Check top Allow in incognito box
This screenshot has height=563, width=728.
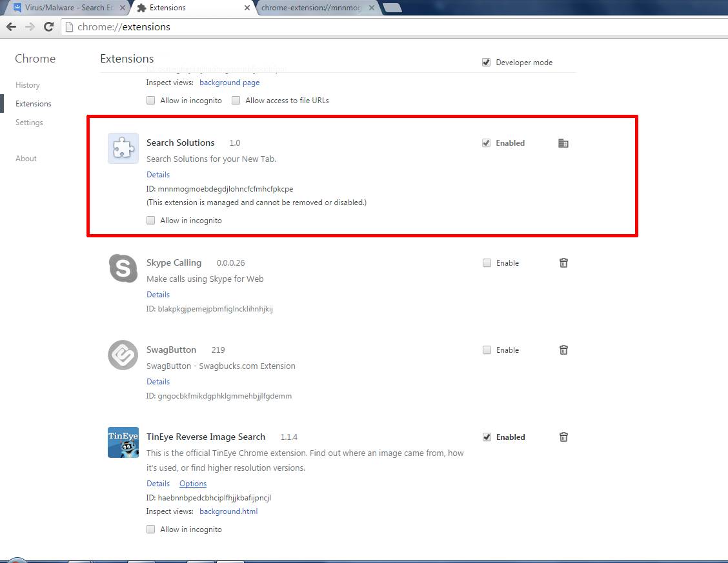[x=150, y=100]
